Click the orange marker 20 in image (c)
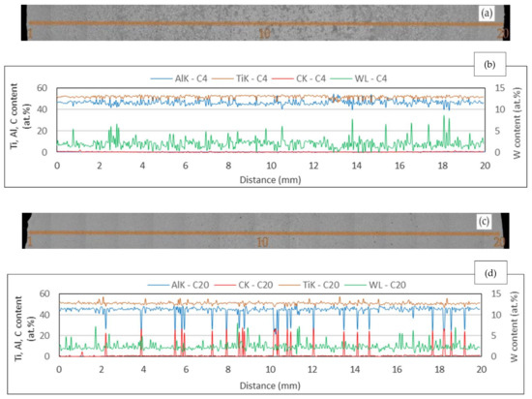532x399 pixels. tap(499, 242)
